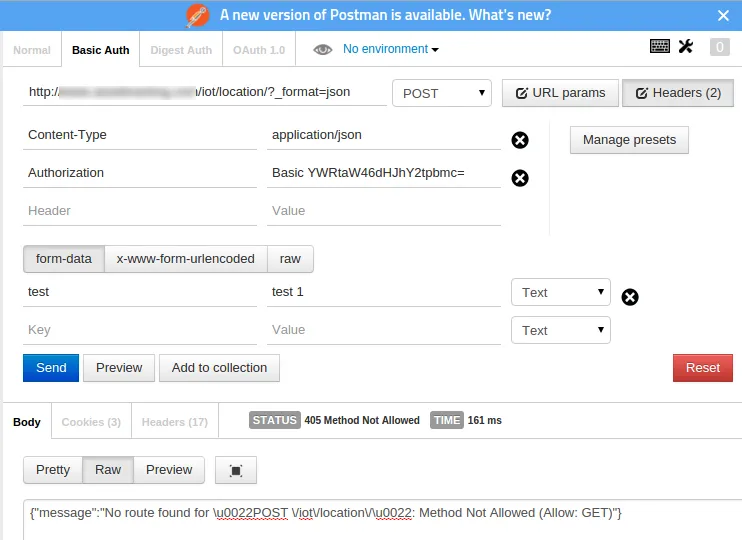Open the Text type dropdown for test row
The height and width of the screenshot is (540, 742).
(561, 292)
